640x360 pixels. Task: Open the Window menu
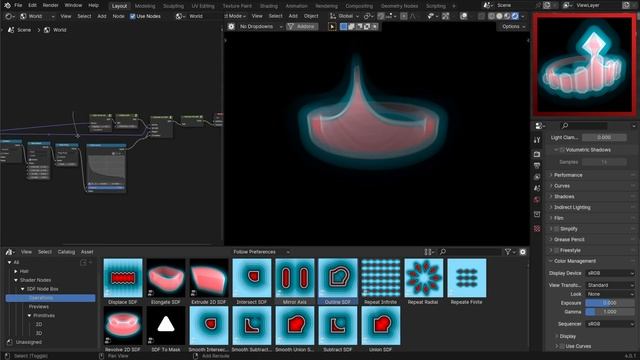coord(73,5)
